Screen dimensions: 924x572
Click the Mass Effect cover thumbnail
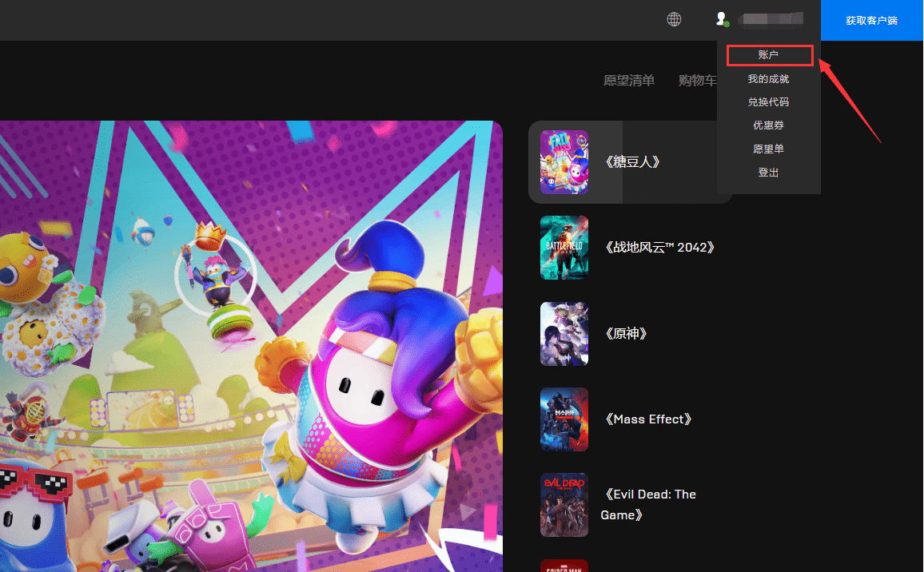(564, 419)
